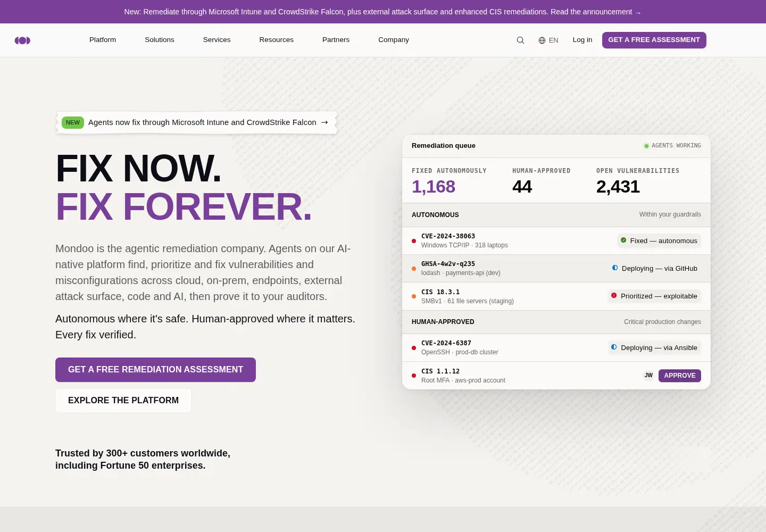Image resolution: width=766 pixels, height=532 pixels.
Task: Click red severity dot for CVE-2024-38063
Action: 414,241
